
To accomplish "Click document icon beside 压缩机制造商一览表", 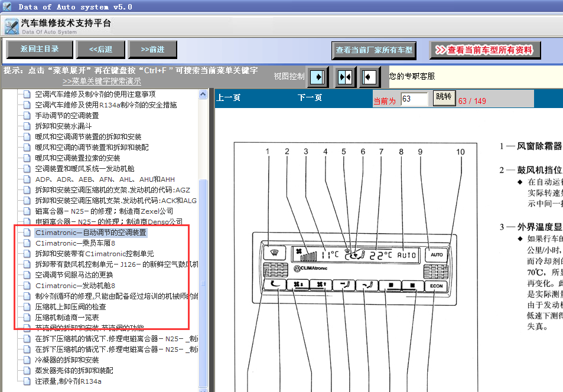I will pos(27,318).
